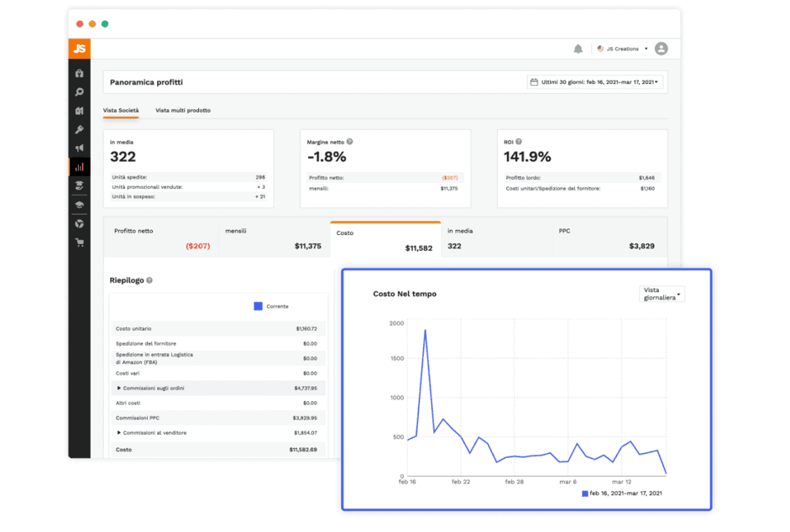Open the Ultimi 30 giorni date range dropdown
790x532 pixels.
point(594,82)
